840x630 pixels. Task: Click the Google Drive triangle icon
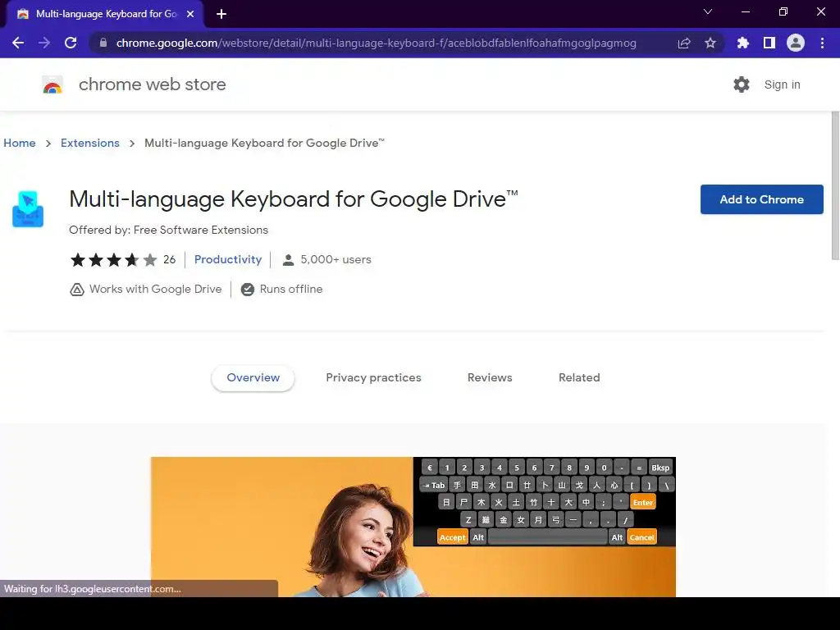pyautogui.click(x=76, y=290)
